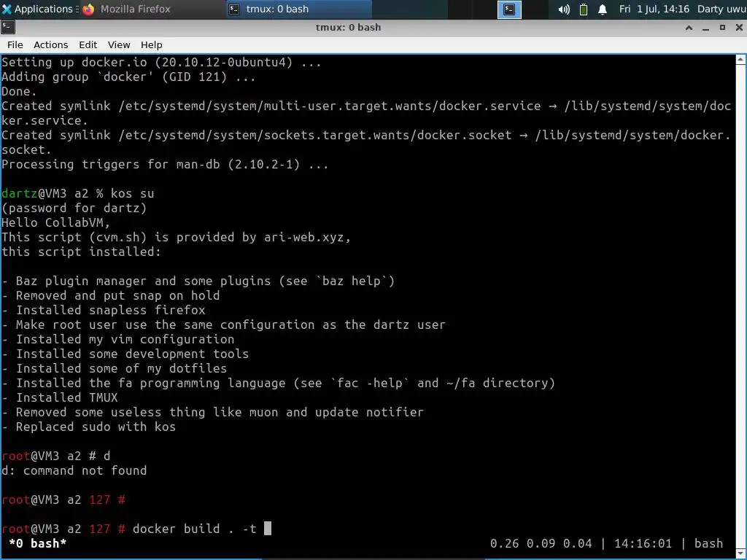Open the notifications bell icon
This screenshot has width=747, height=560.
tap(602, 9)
